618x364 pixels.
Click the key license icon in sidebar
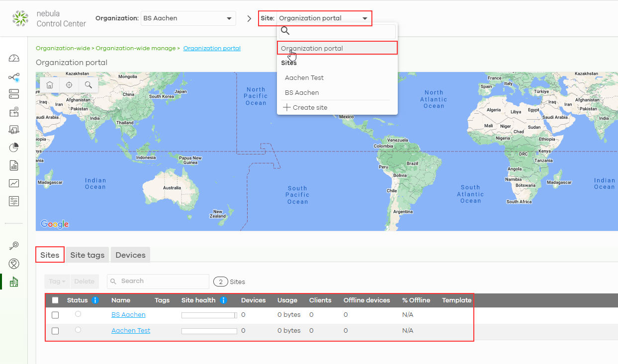click(x=14, y=246)
